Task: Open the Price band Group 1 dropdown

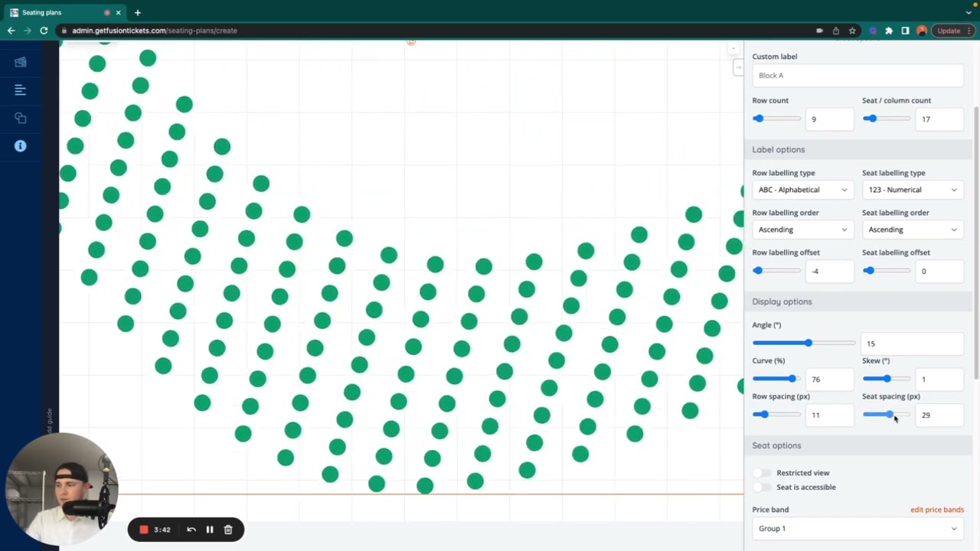Action: [857, 529]
